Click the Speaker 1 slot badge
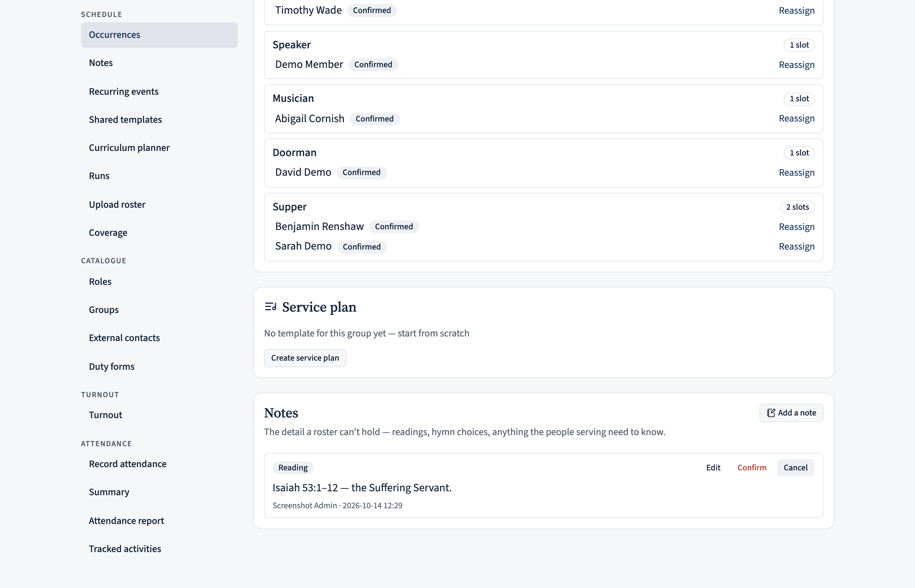This screenshot has height=588, width=915. coord(799,45)
